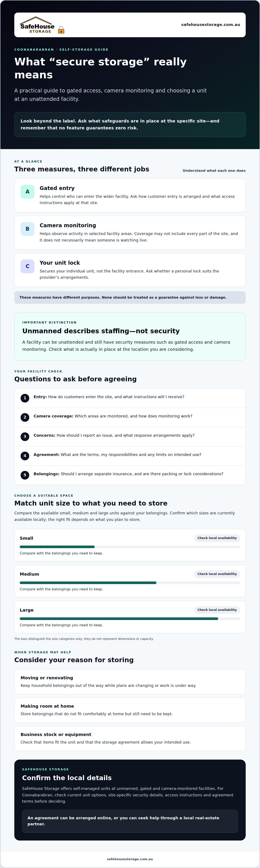Viewport: 260px width, 868px height.
Task: Open safehousestorage.com.au link in header
Action: coord(210,25)
